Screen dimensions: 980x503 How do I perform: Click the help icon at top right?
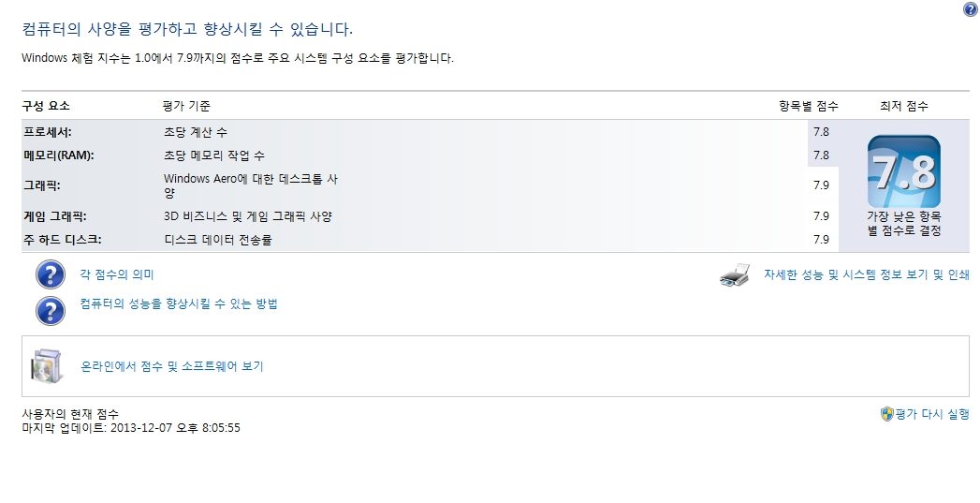tap(971, 9)
